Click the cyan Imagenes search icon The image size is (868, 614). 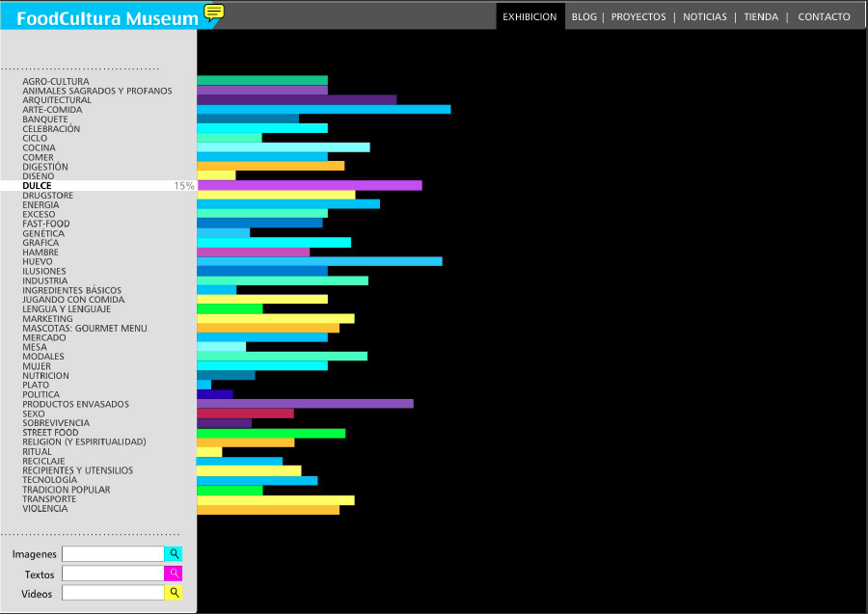coord(174,554)
